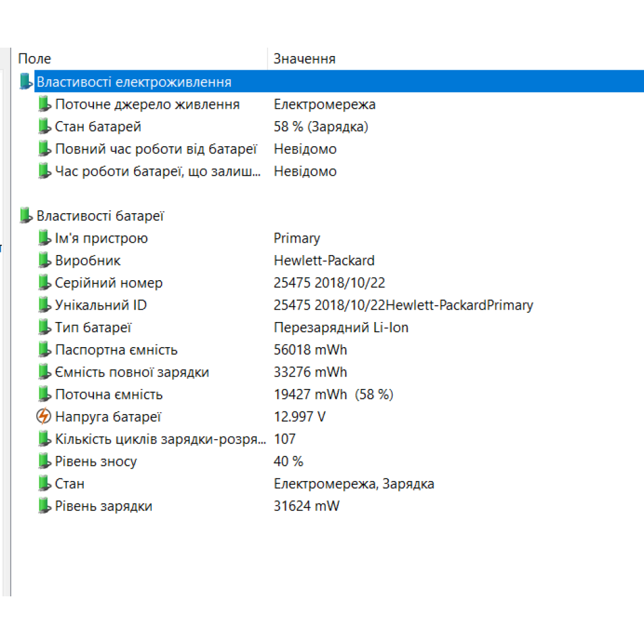
Task: Select the Властивості батареї group row
Action: (x=100, y=216)
